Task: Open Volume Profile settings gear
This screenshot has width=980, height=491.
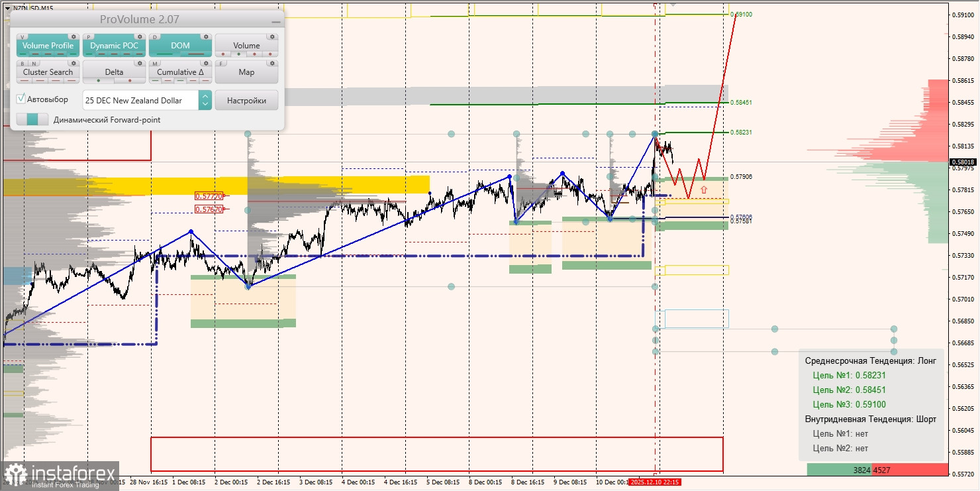Action: tap(73, 37)
